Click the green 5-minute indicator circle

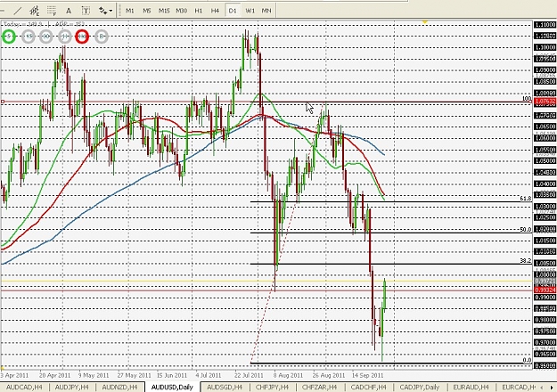pos(9,37)
